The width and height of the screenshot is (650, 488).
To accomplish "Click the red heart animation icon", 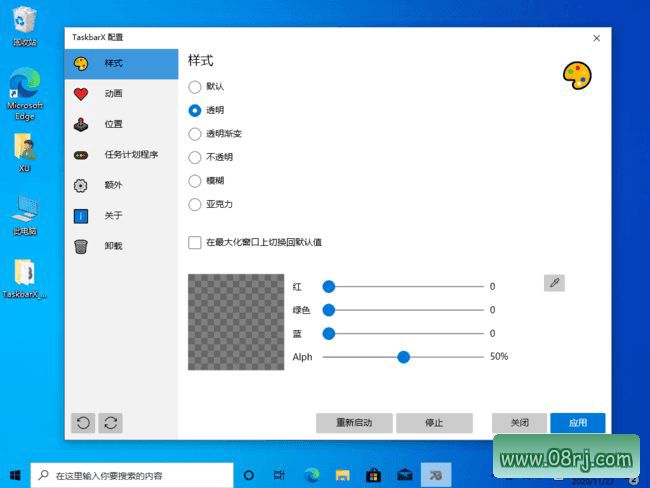I will [81, 94].
